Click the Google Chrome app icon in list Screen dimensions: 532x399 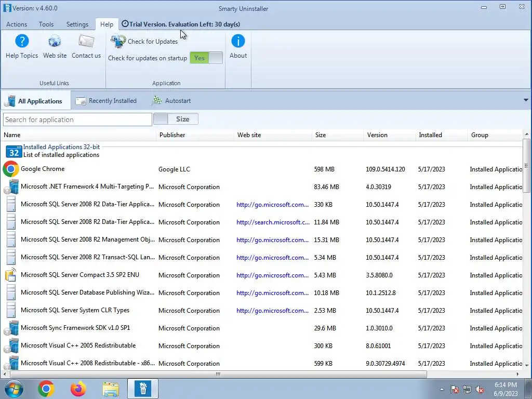[11, 169]
